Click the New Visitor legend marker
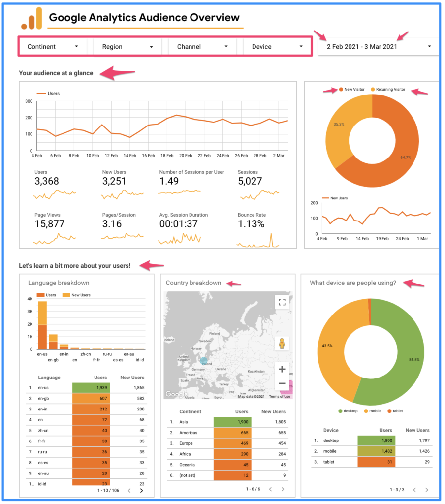Image resolution: width=445 pixels, height=504 pixels. [341, 90]
